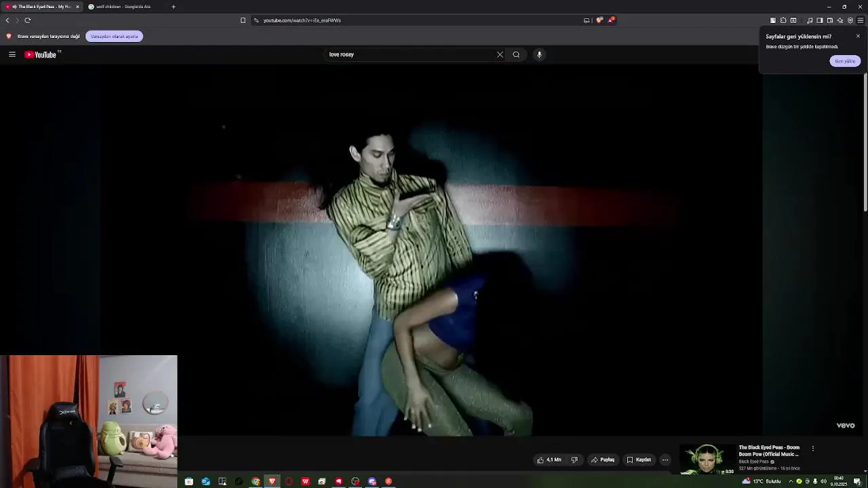Open Brave Rewards triangle icon
The width and height of the screenshot is (868, 488).
tap(611, 20)
